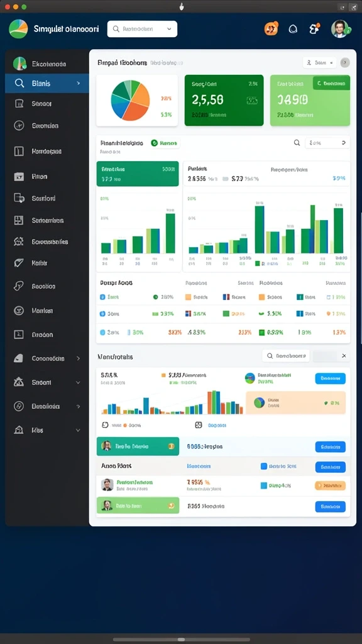Viewport: 362px width, 644px height.
Task: Click the orange button in the bottom list
Action: click(x=330, y=486)
